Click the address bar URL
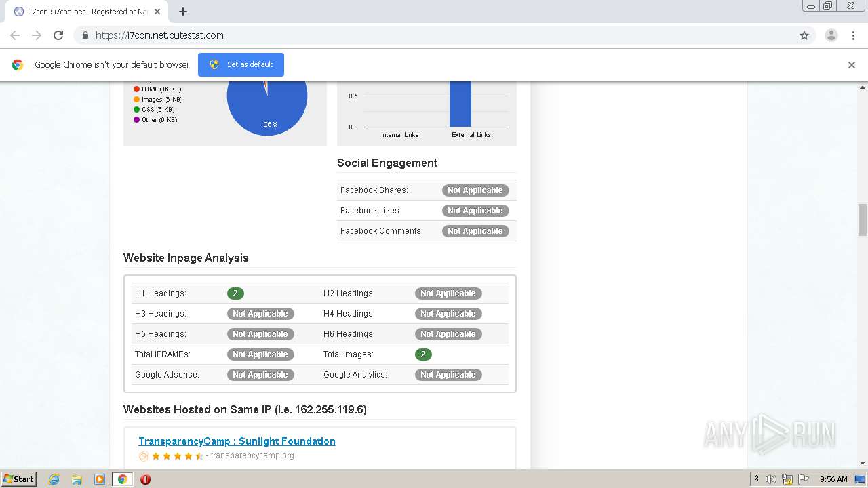The height and width of the screenshot is (488, 868). (x=159, y=35)
